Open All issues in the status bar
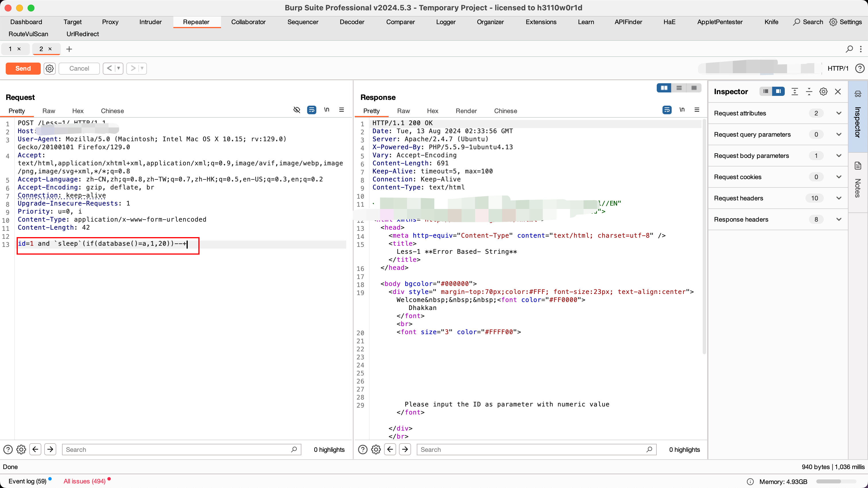Image resolution: width=868 pixels, height=488 pixels. [84, 481]
